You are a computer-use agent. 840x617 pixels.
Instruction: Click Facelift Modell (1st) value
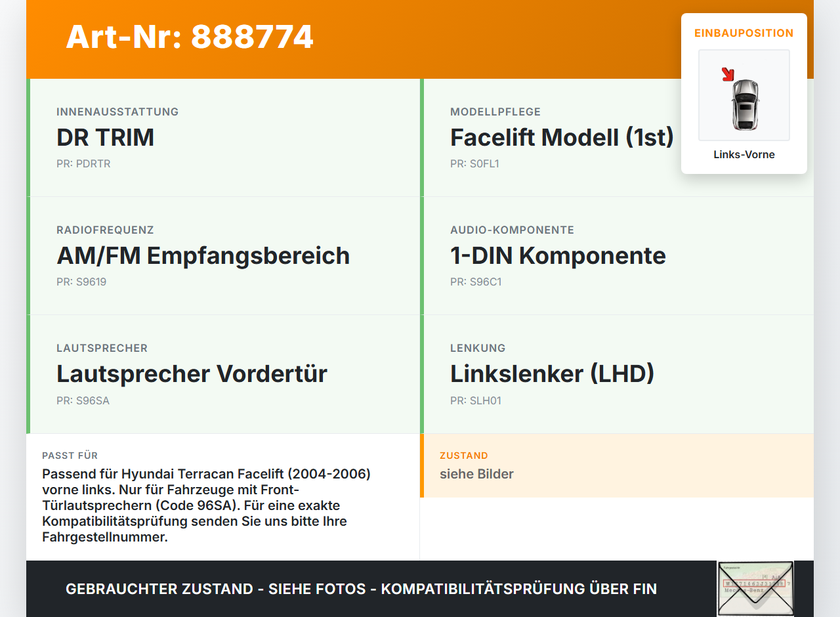tap(562, 137)
